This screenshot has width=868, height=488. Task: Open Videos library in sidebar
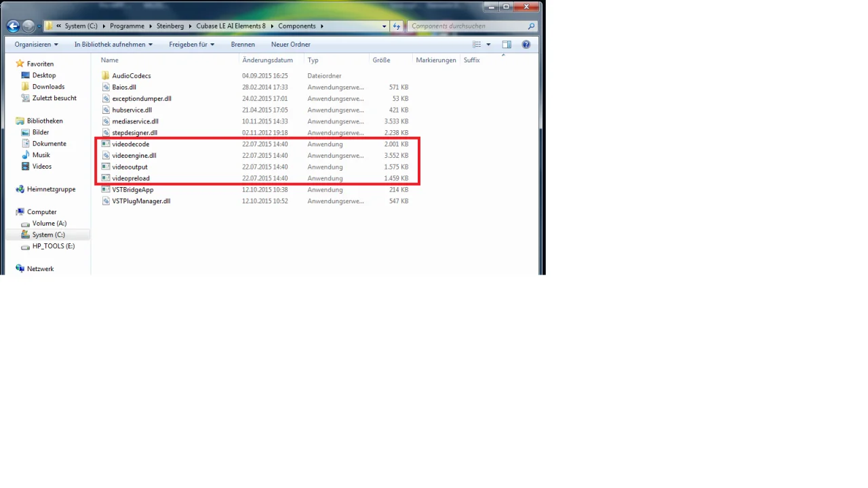42,167
